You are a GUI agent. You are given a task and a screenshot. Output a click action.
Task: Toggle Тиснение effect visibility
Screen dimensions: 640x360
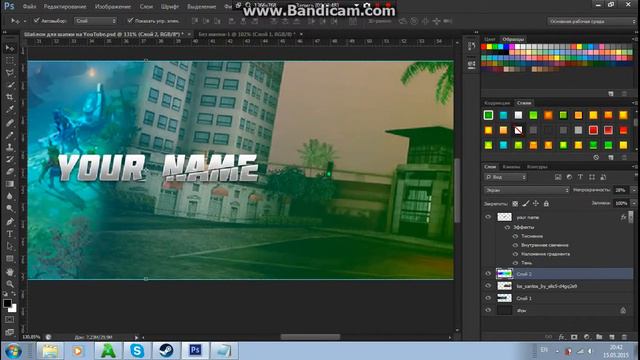515,236
